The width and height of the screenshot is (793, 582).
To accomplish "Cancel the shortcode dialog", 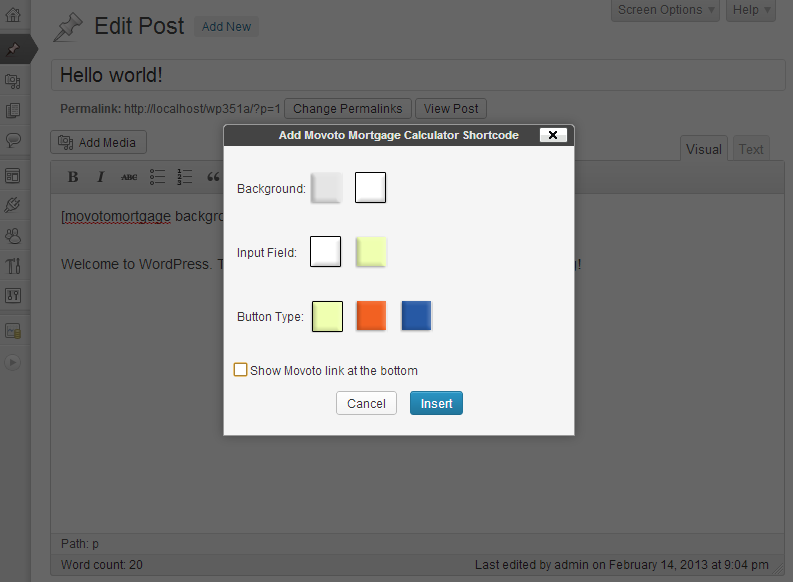I will click(366, 403).
